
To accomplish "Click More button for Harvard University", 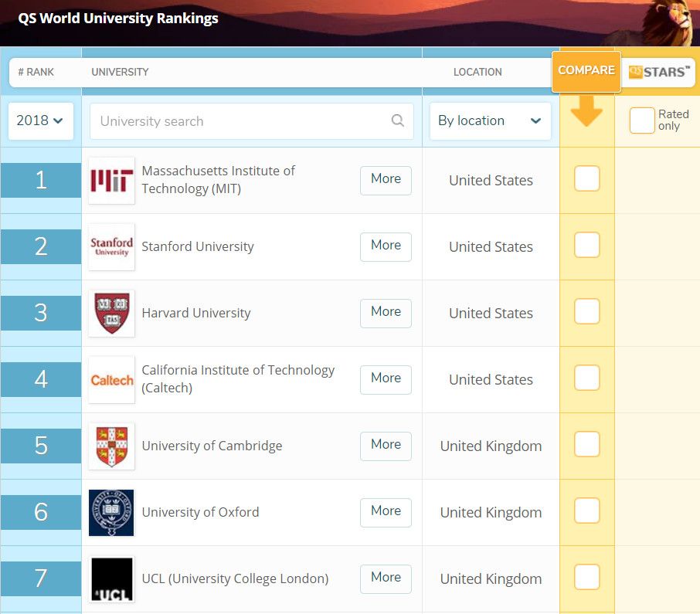I will [x=386, y=312].
